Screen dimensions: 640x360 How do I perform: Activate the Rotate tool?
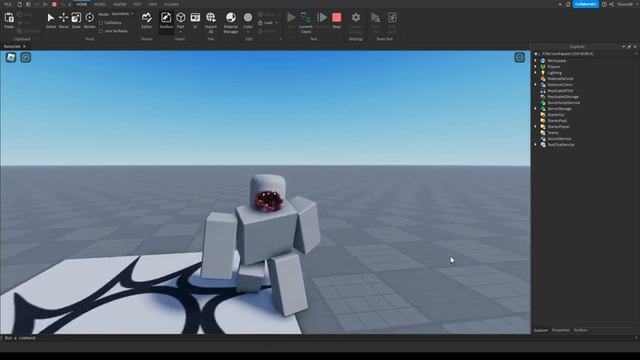pos(89,18)
